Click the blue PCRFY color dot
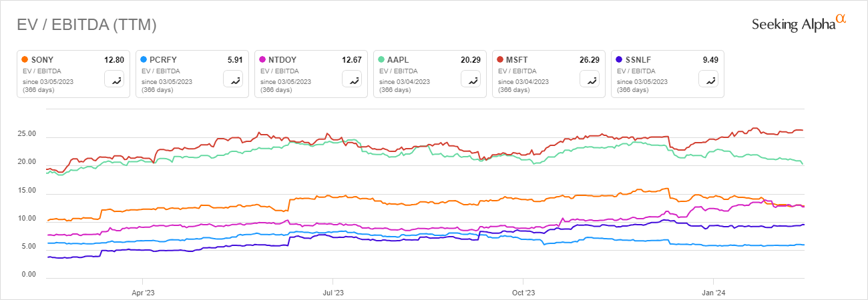The width and height of the screenshot is (868, 300). [144, 60]
